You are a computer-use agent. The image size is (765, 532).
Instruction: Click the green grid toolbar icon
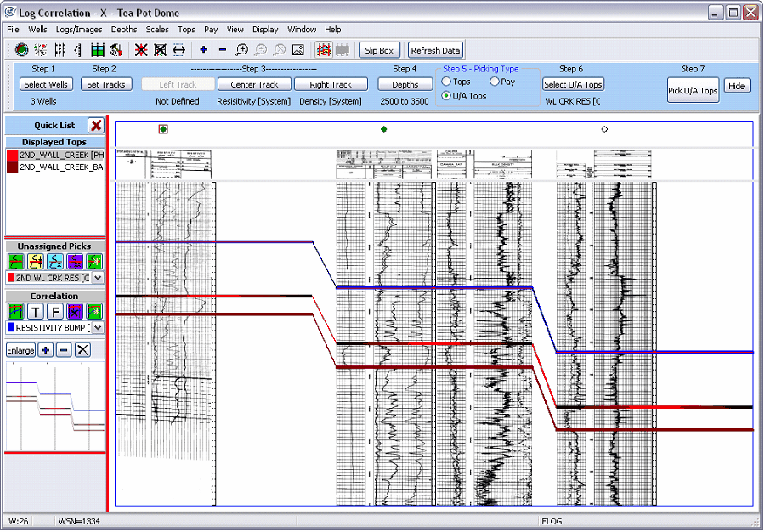[98, 50]
